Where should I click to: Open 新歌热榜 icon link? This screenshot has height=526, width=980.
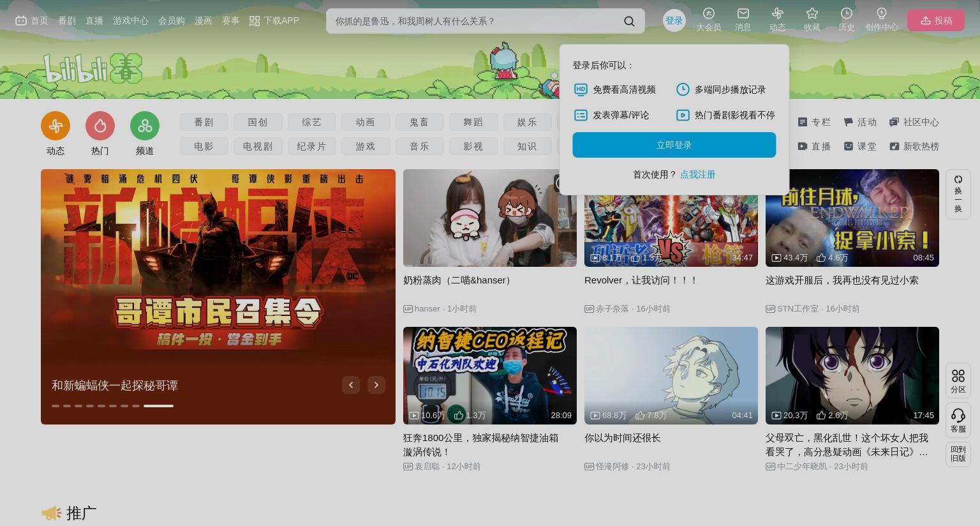(914, 146)
